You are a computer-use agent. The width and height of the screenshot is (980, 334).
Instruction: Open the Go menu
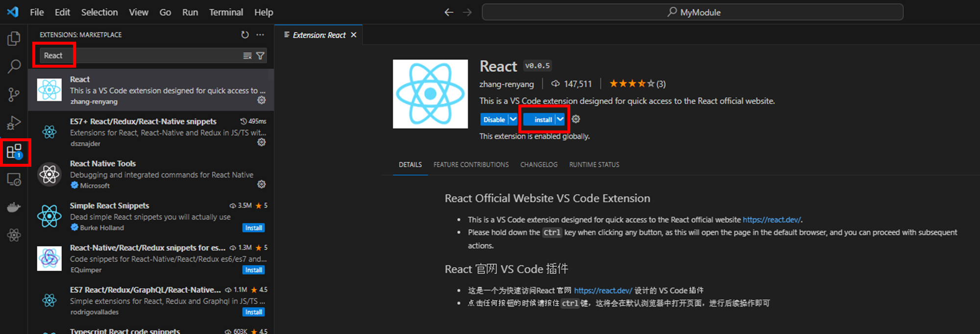(x=165, y=12)
